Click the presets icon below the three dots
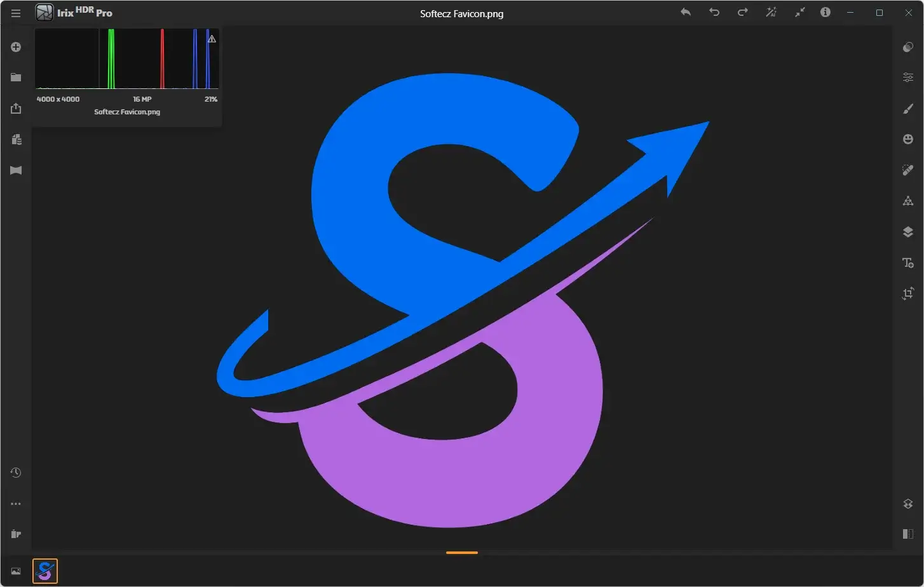924x587 pixels. point(16,534)
